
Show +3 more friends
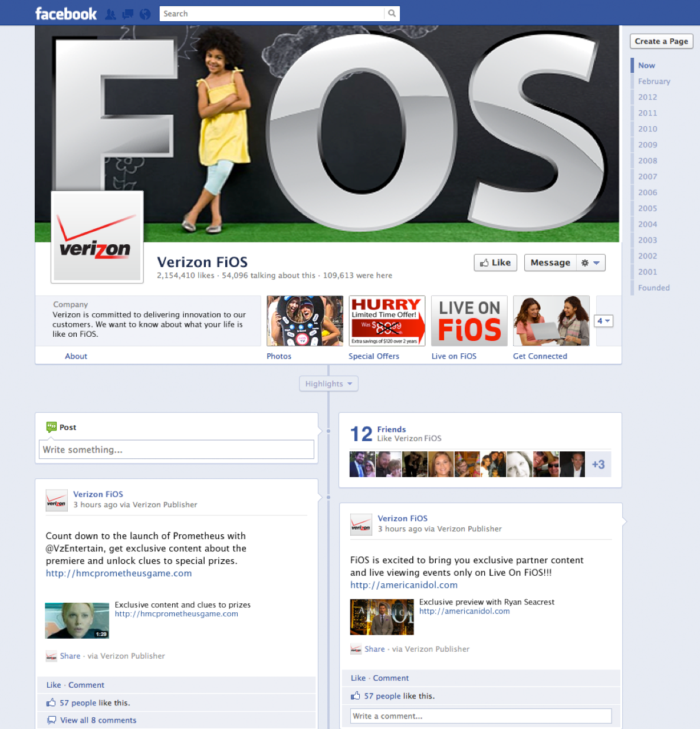(x=598, y=464)
